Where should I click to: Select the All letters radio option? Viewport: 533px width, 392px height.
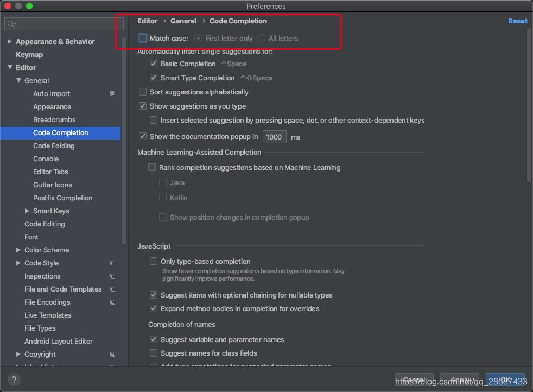pyautogui.click(x=262, y=39)
